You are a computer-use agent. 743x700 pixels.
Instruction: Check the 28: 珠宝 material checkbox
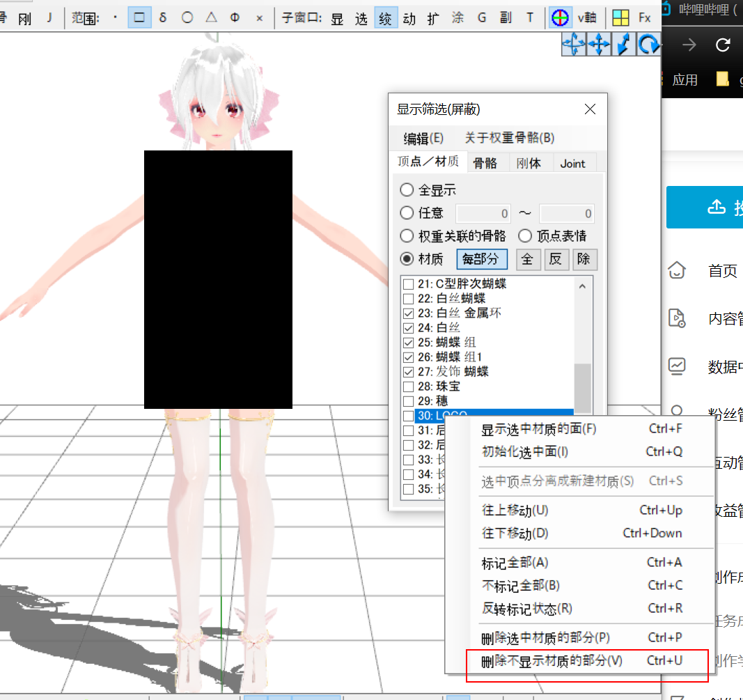click(x=408, y=387)
